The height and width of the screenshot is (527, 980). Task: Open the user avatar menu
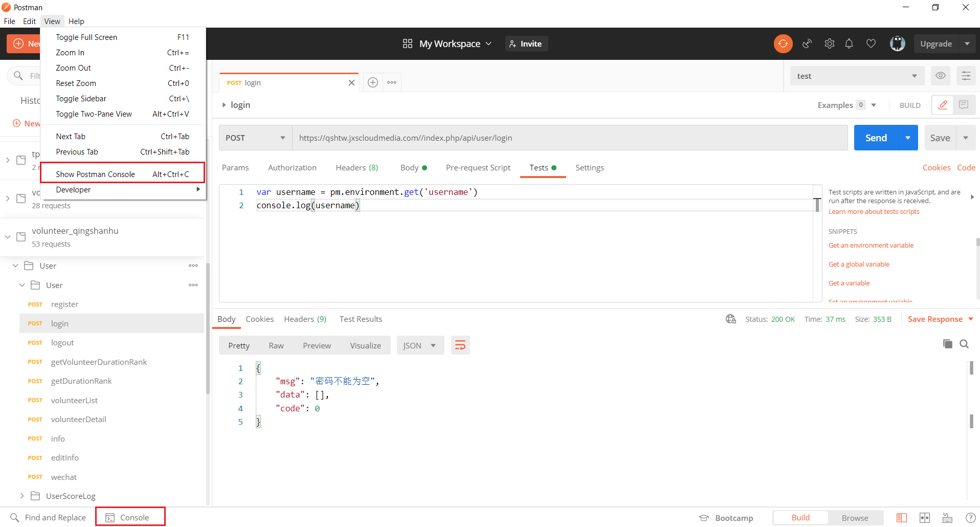pyautogui.click(x=897, y=44)
